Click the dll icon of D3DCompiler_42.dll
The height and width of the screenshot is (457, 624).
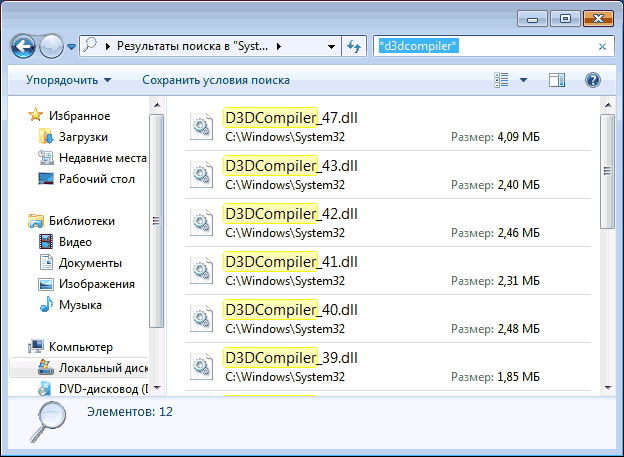[x=201, y=223]
